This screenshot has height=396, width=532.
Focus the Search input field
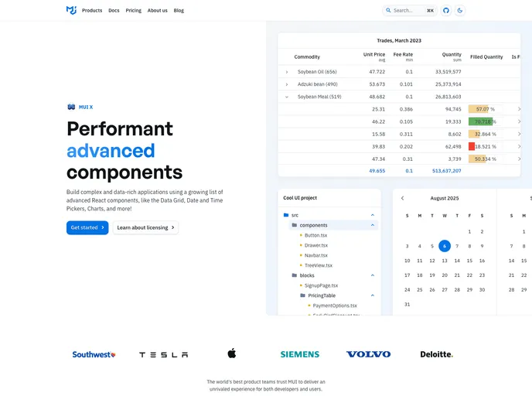click(410, 11)
